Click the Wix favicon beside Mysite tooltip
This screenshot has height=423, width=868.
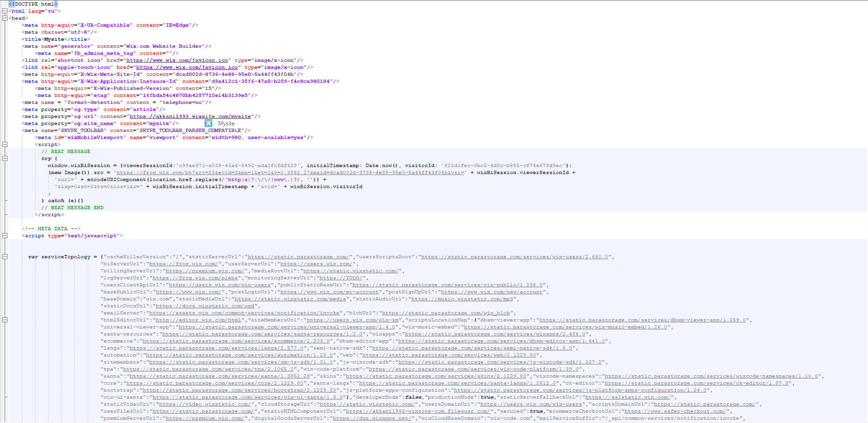click(208, 124)
